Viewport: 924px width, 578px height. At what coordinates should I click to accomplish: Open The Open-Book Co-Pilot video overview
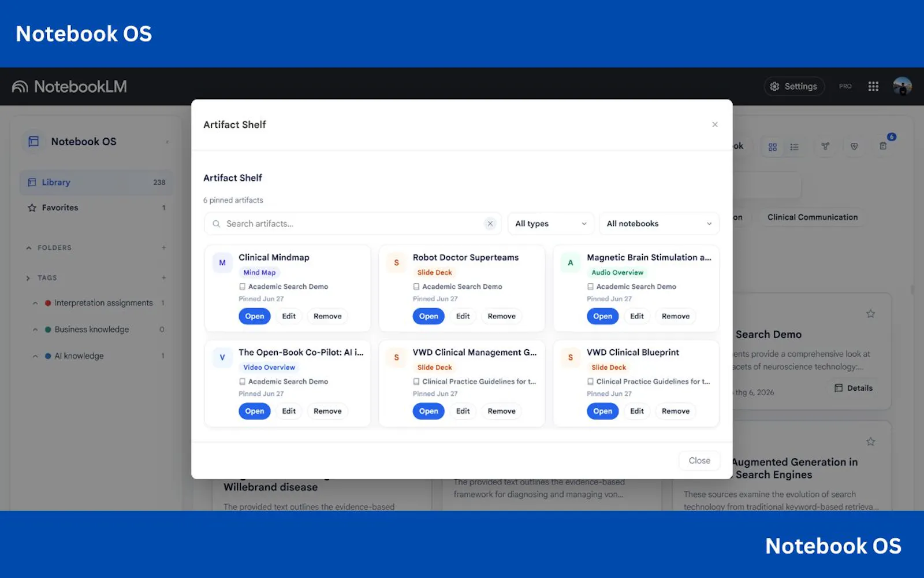255,411
